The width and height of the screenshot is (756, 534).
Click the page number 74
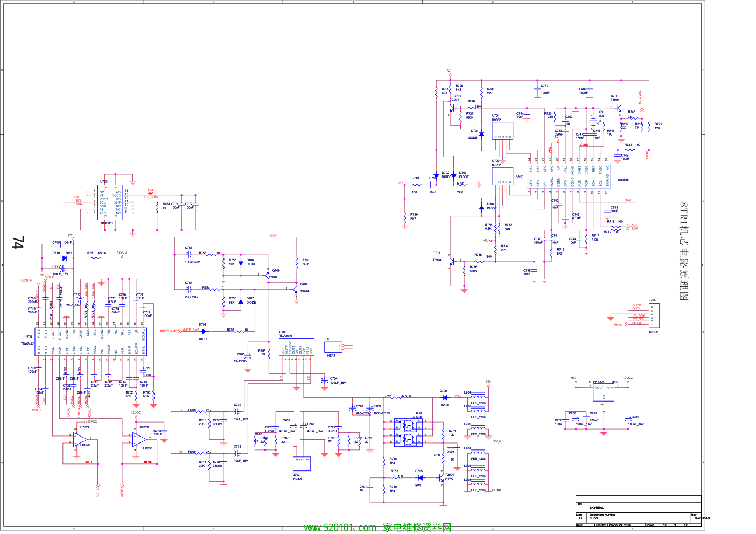[x=18, y=243]
